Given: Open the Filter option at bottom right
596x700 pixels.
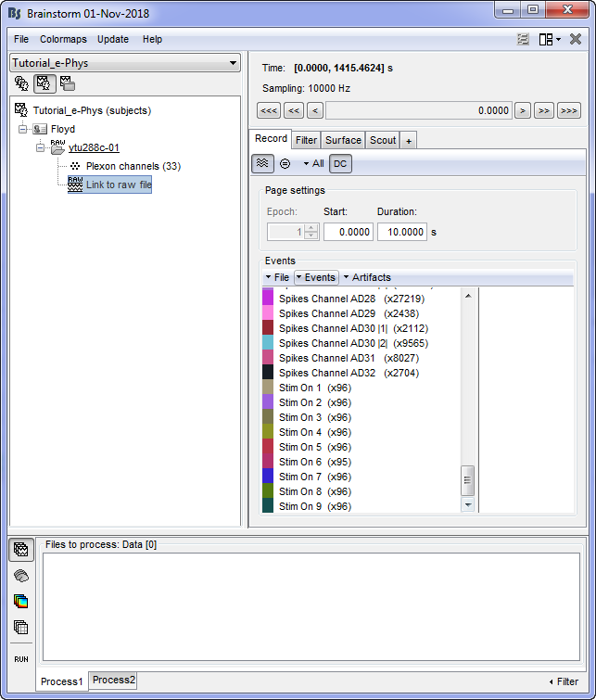Looking at the screenshot, I should 563,681.
